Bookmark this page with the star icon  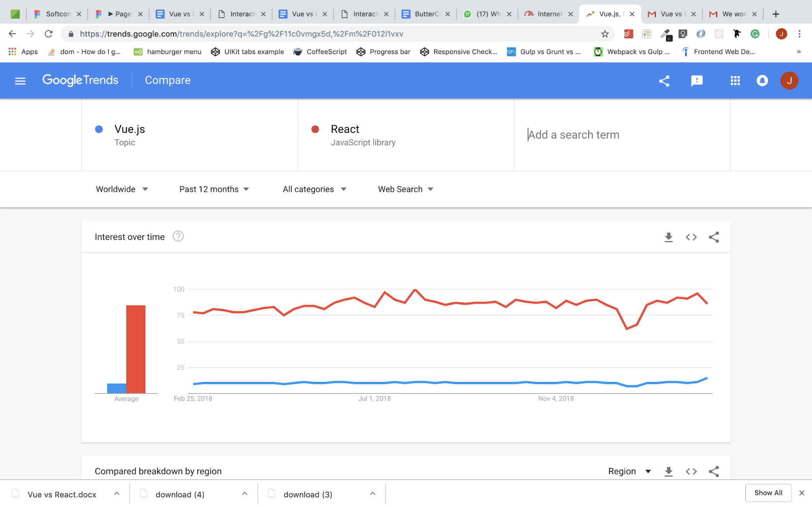tap(605, 34)
